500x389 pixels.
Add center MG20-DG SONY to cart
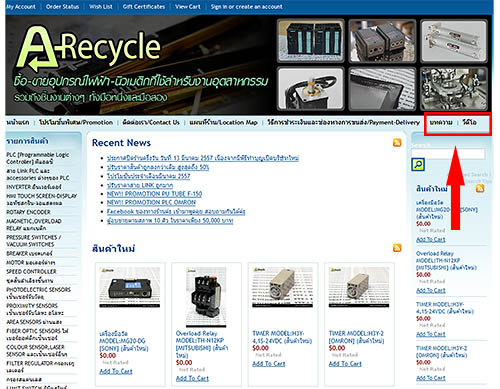click(x=116, y=371)
